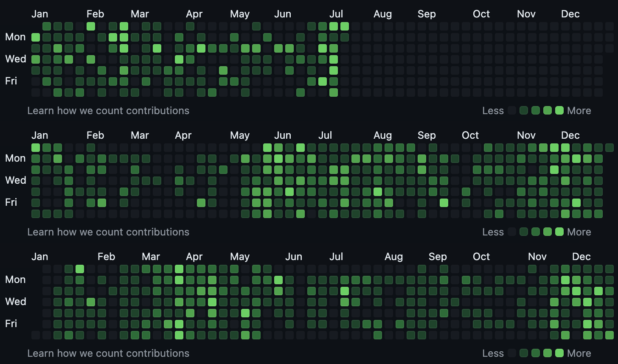
Task: Select the brightest legend swatch in the middle graph
Action: 559,232
